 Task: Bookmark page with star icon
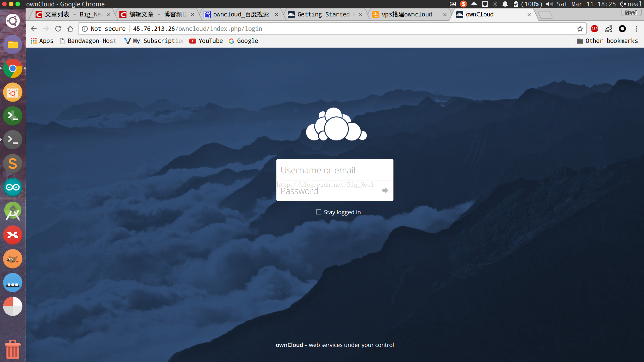580,29
